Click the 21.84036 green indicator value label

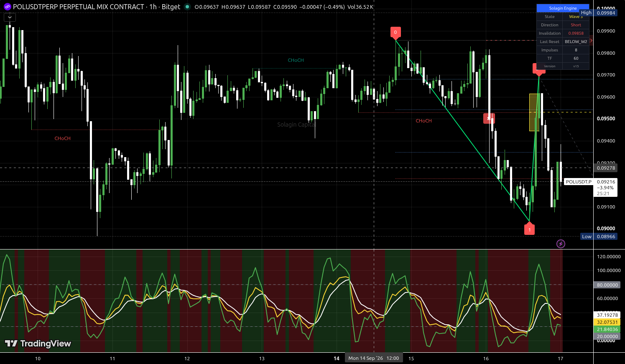click(607, 329)
